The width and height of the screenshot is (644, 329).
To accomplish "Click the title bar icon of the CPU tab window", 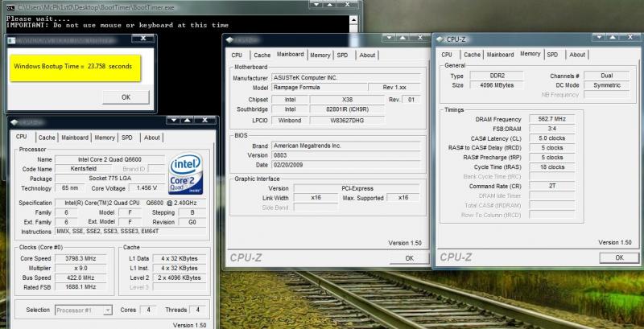I will 14,122.
